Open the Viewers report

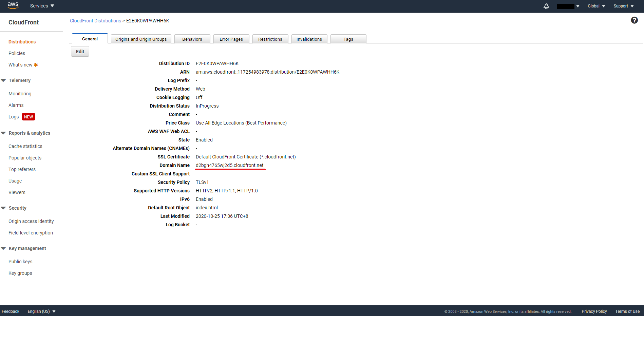[x=17, y=192]
